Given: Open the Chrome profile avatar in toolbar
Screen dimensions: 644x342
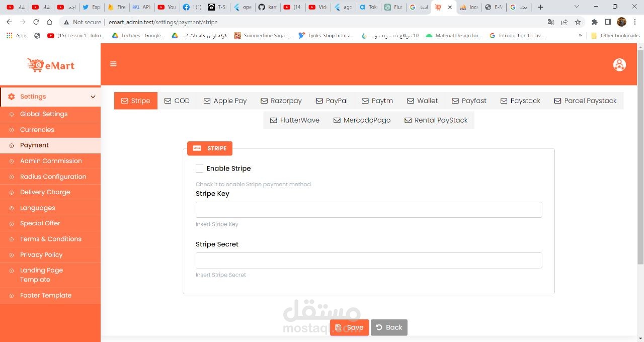Looking at the screenshot, I should pos(621,22).
